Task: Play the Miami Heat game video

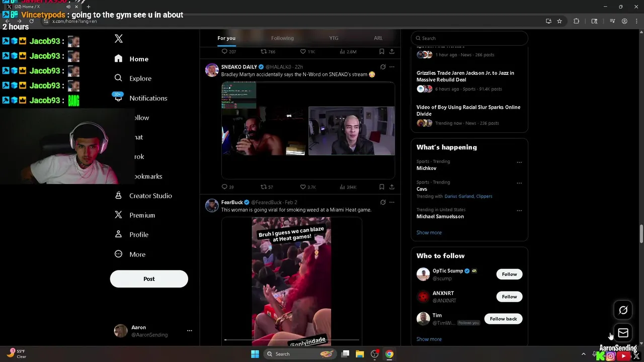Action: (291, 282)
